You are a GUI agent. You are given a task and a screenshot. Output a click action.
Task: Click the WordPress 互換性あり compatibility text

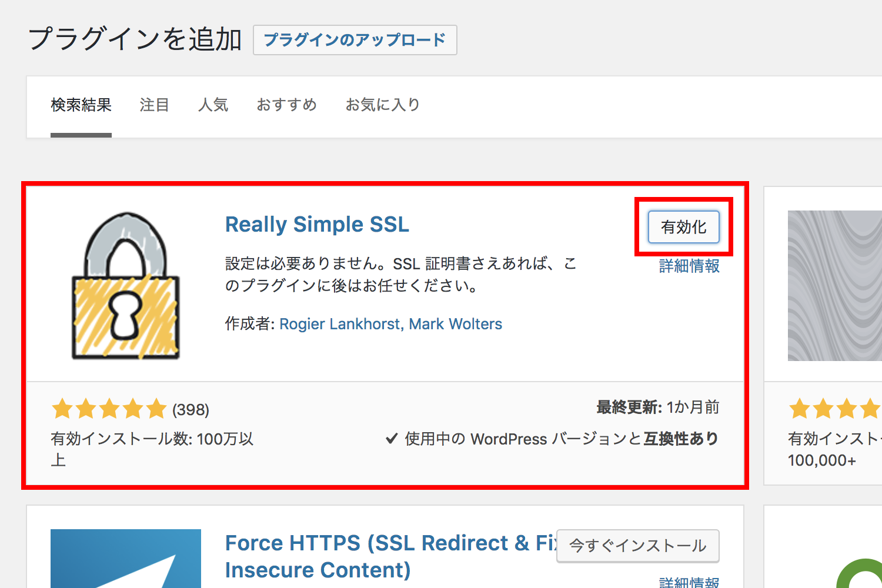562,439
